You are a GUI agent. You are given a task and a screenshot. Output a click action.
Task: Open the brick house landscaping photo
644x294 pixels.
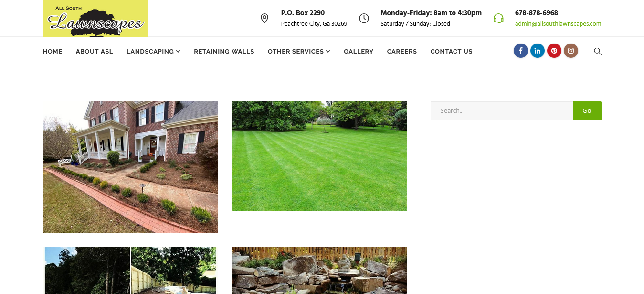pyautogui.click(x=130, y=167)
